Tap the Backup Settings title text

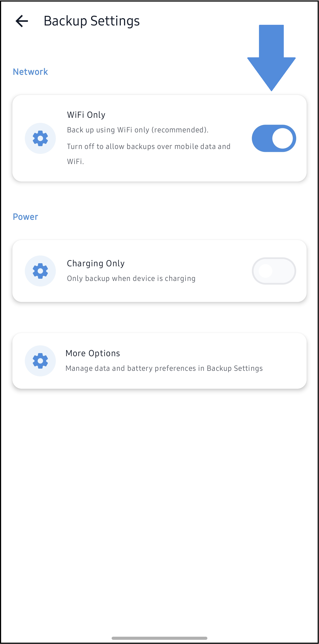click(91, 21)
